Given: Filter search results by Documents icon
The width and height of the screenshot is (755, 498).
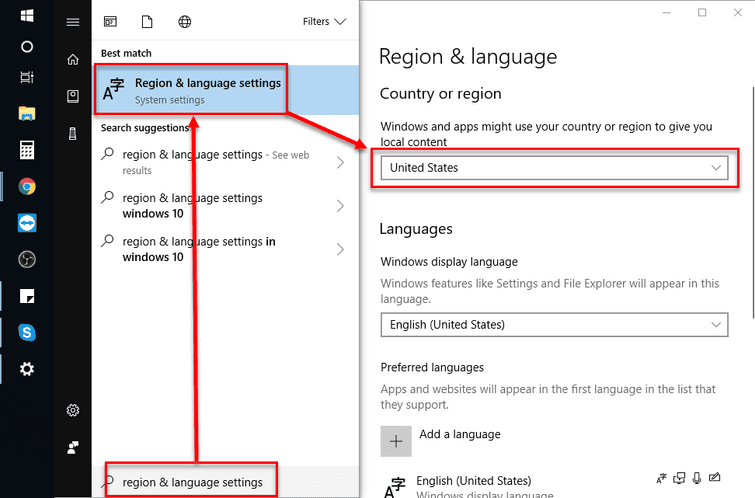Looking at the screenshot, I should coord(147,22).
